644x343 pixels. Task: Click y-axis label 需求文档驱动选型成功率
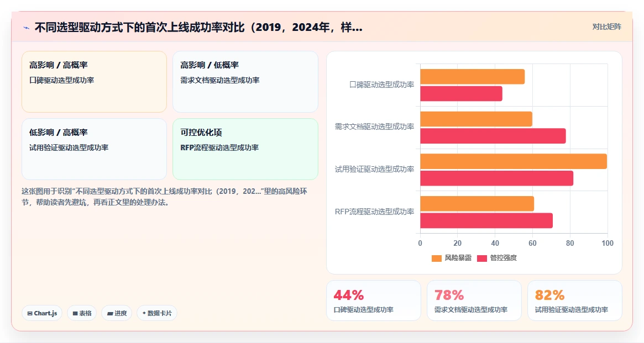[x=374, y=127]
